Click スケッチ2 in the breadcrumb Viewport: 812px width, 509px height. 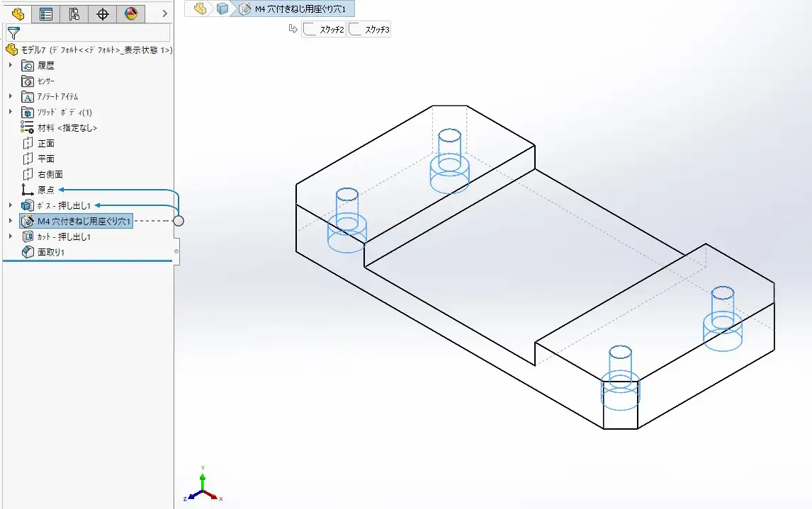click(x=324, y=30)
